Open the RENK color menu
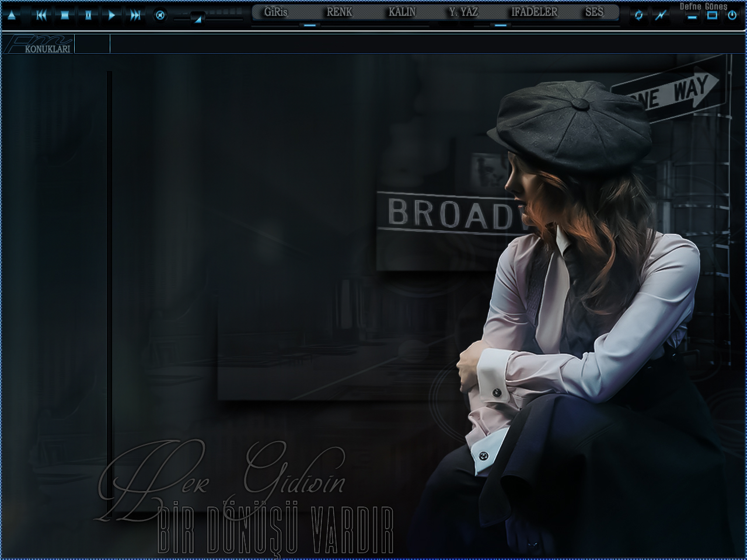Screen dimensions: 747x560 (339, 12)
